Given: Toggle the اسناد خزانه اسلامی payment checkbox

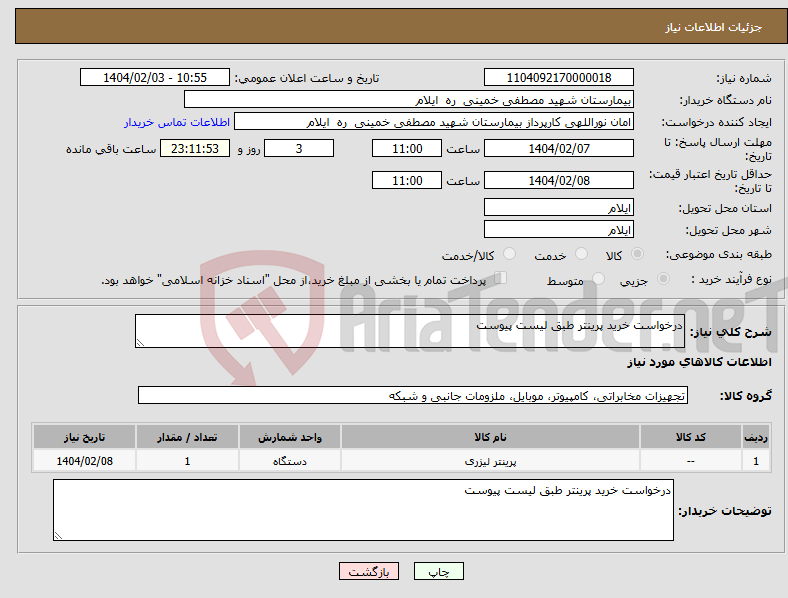Looking at the screenshot, I should tap(501, 278).
